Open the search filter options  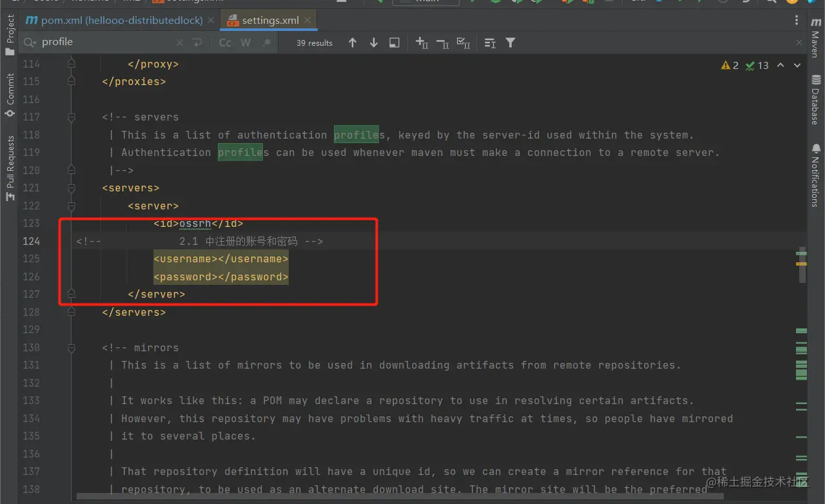click(x=510, y=43)
